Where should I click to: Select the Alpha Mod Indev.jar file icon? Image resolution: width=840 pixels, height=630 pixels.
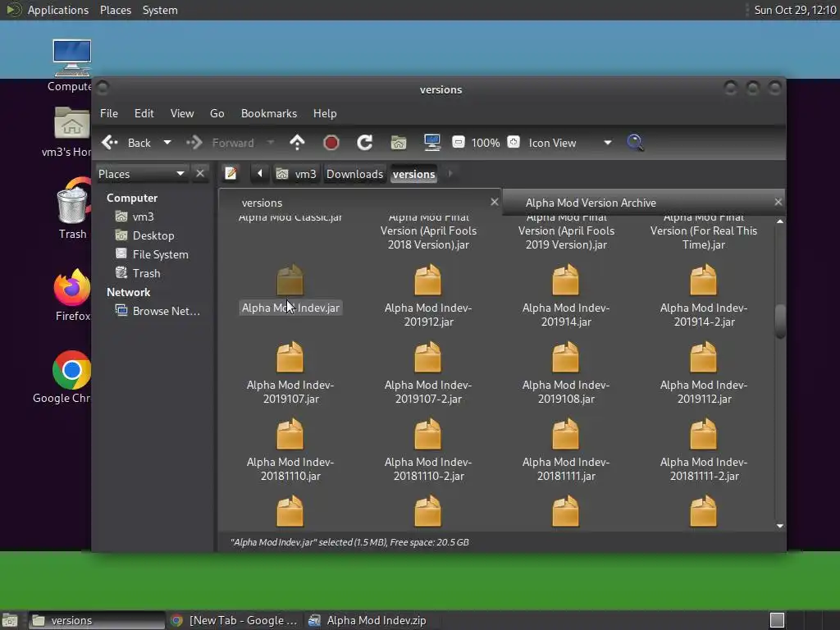pyautogui.click(x=290, y=281)
